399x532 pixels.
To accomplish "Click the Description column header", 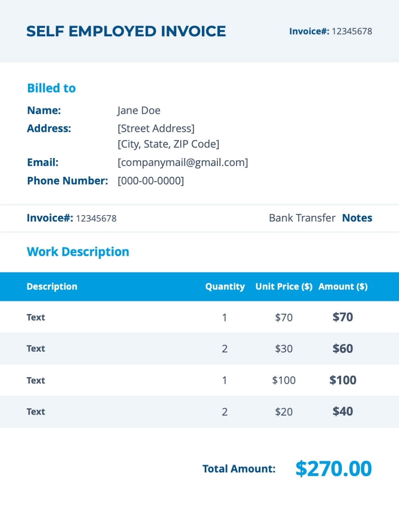I will coord(52,286).
